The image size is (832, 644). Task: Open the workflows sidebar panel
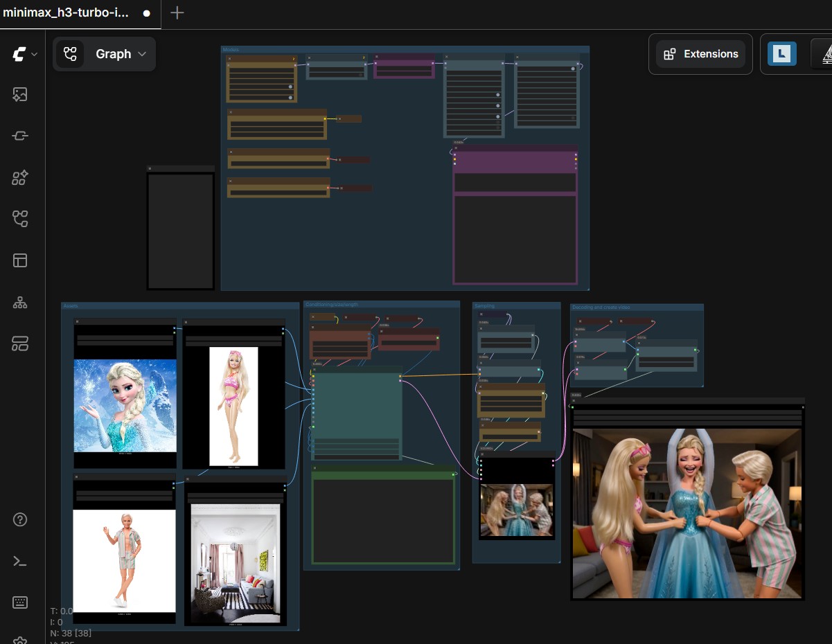click(x=20, y=220)
